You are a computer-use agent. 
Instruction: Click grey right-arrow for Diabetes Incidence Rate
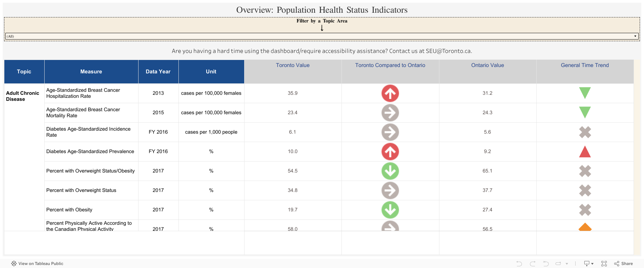(390, 132)
